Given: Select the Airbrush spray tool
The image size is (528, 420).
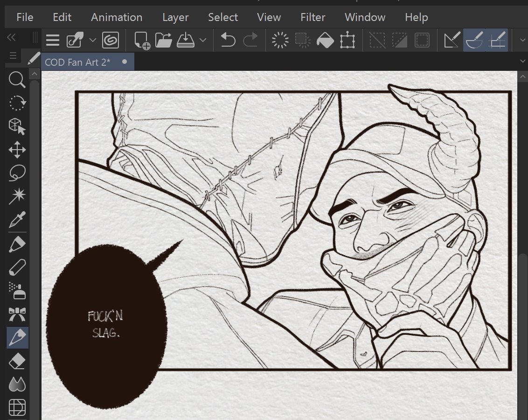Looking at the screenshot, I should (x=17, y=291).
